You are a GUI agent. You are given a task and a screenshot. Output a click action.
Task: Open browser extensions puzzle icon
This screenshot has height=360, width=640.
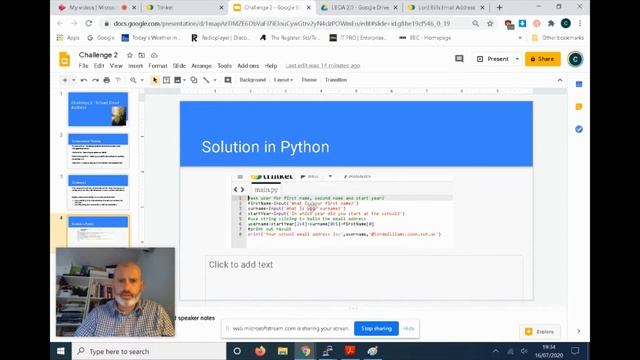click(x=551, y=24)
